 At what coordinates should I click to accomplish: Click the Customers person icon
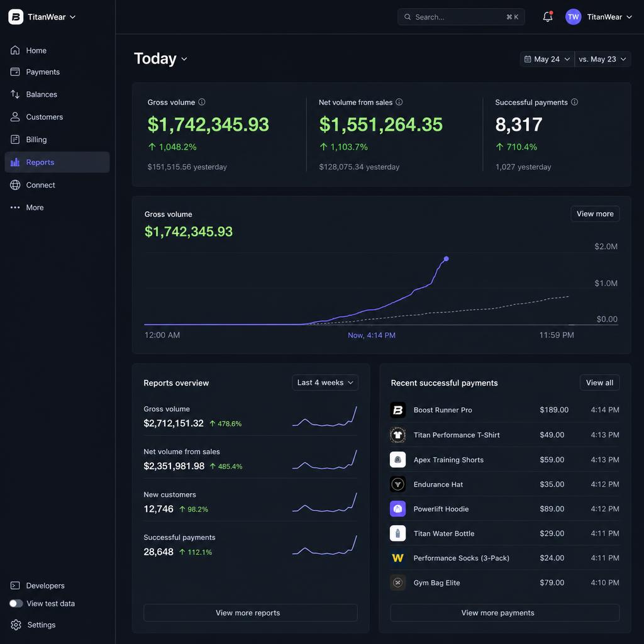pyautogui.click(x=15, y=116)
